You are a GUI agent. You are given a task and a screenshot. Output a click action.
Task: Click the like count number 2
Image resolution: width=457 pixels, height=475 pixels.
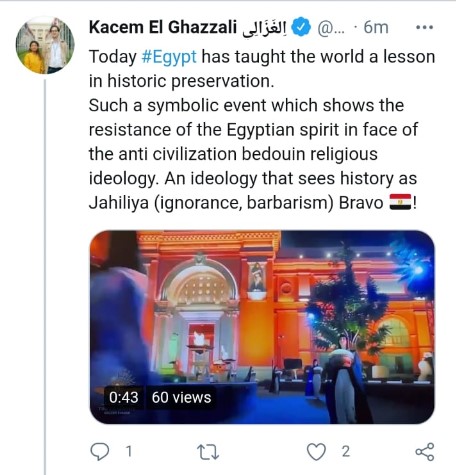click(x=346, y=452)
